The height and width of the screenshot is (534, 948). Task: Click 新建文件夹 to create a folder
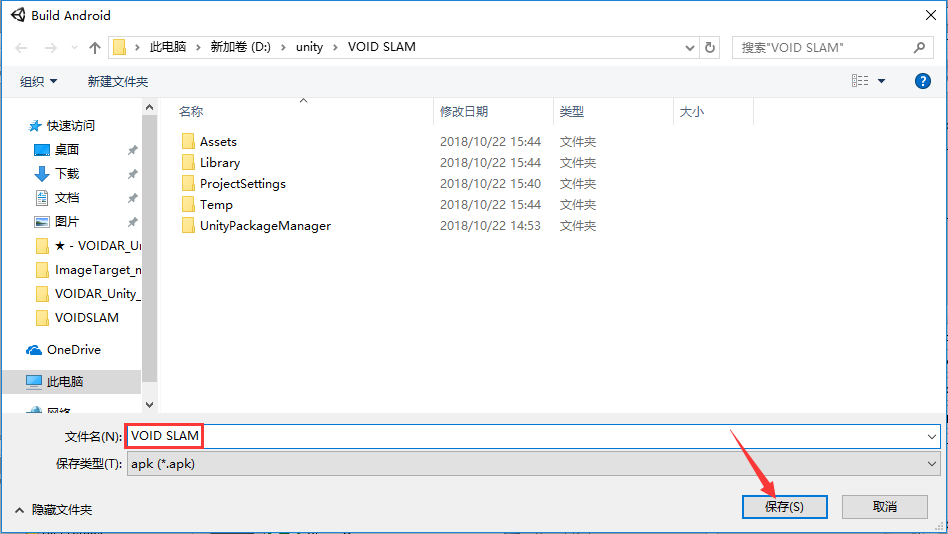[x=118, y=81]
